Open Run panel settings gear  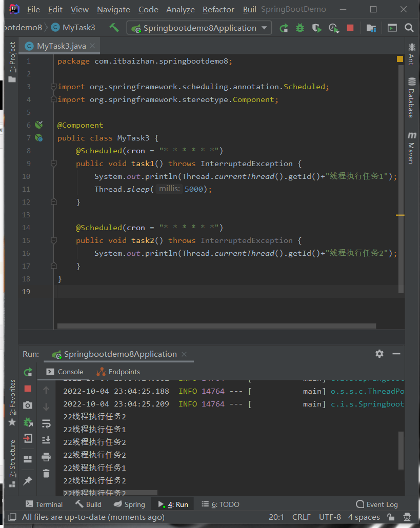(x=379, y=354)
